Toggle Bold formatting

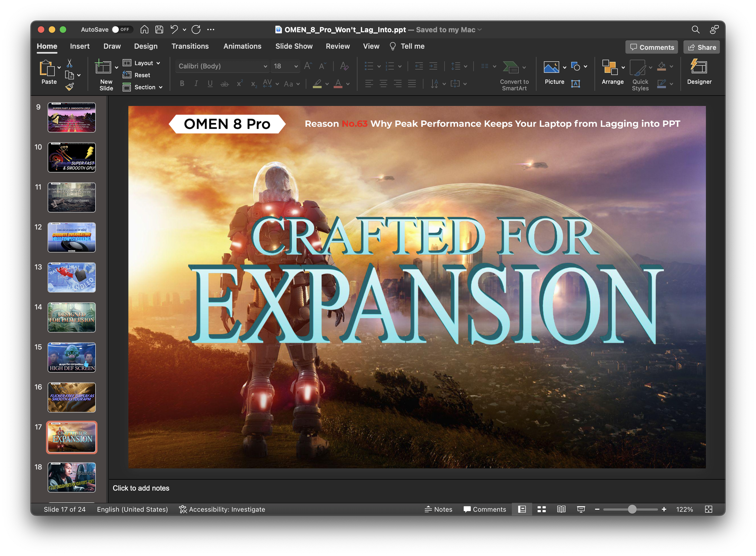[x=182, y=84]
